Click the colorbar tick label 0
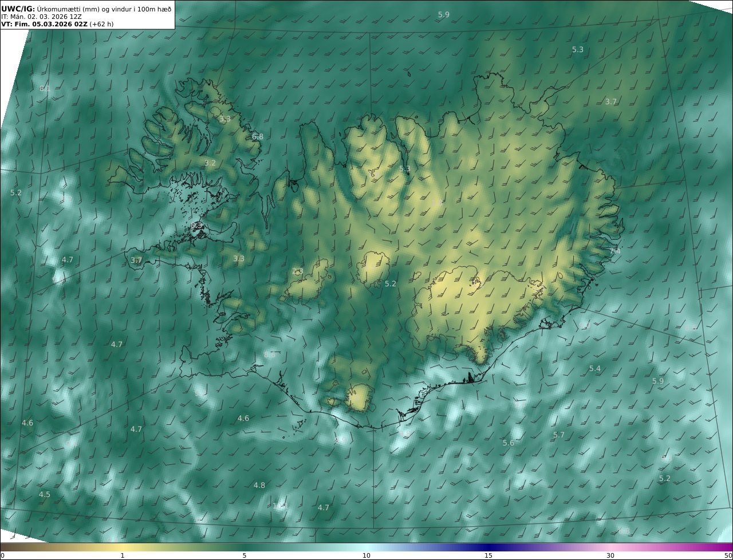This screenshot has width=733, height=560. pos(2,555)
